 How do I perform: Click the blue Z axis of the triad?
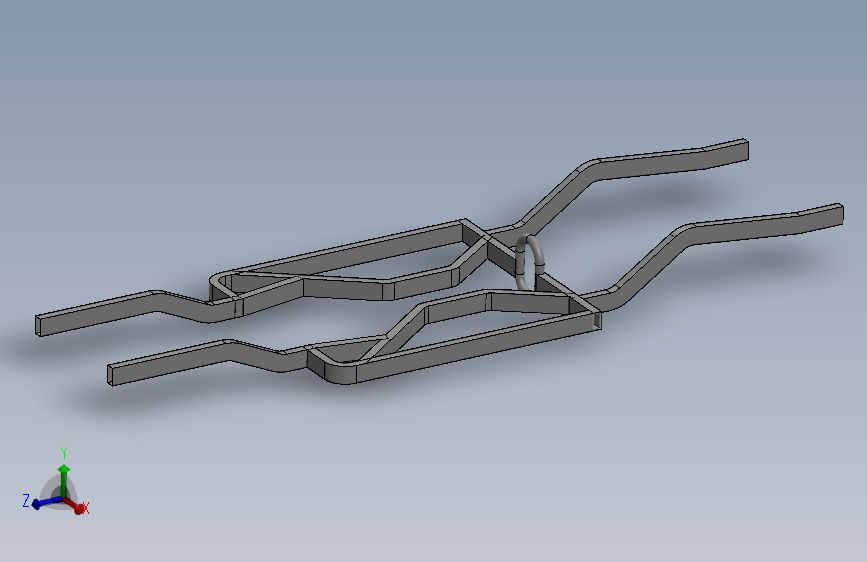tap(47, 502)
